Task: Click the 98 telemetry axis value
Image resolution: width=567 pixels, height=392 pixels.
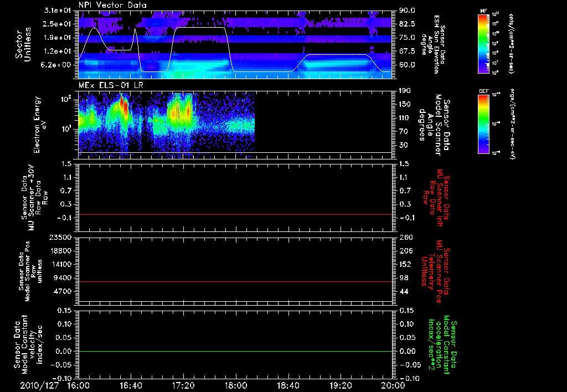Action: coord(403,278)
